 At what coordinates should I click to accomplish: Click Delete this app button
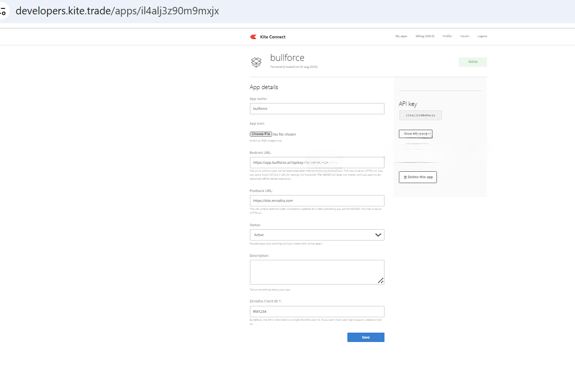pos(418,177)
